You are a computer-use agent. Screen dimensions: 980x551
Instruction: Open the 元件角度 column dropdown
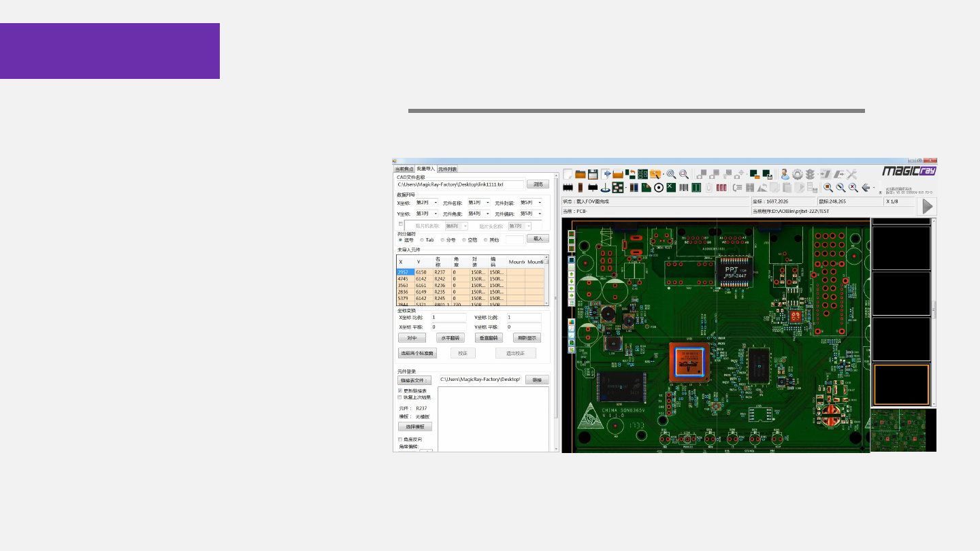pos(478,214)
